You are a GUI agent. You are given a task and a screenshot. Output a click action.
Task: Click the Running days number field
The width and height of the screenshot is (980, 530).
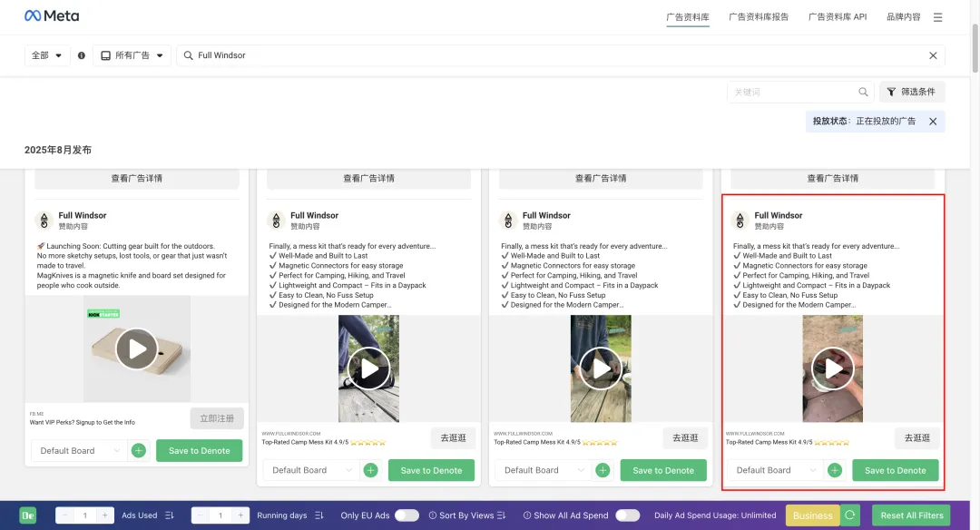(x=220, y=515)
